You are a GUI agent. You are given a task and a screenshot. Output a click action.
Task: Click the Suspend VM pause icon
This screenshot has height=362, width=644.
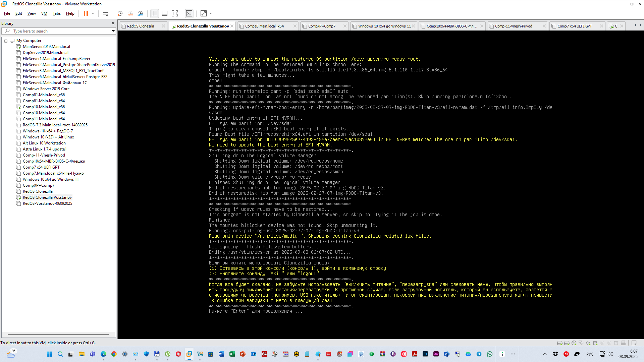[86, 13]
